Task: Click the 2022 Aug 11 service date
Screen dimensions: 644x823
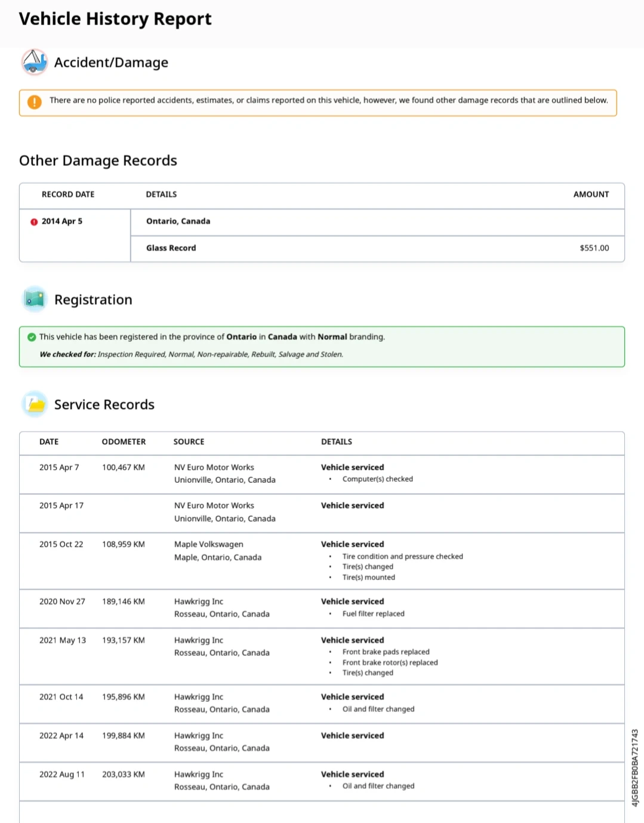Action: 62,775
